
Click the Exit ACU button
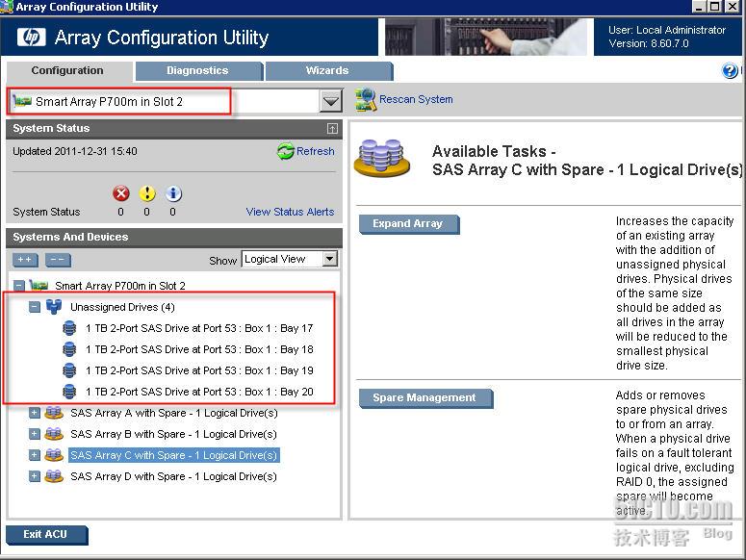46,534
